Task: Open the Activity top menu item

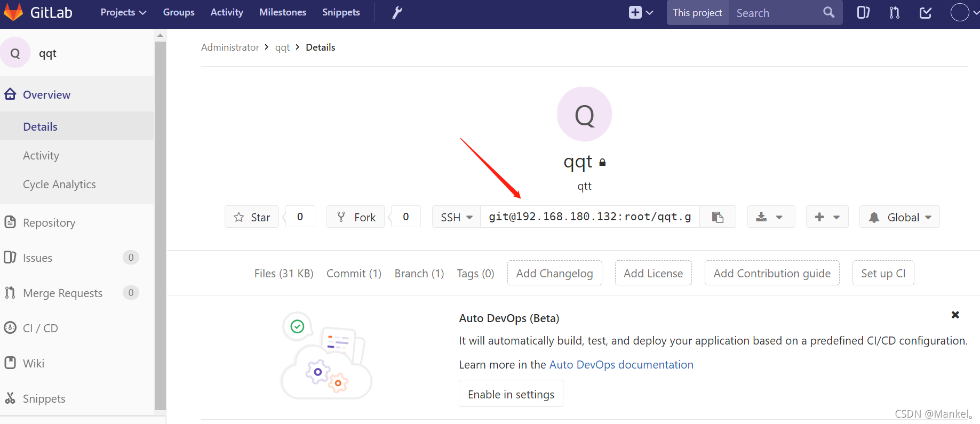Action: tap(227, 12)
